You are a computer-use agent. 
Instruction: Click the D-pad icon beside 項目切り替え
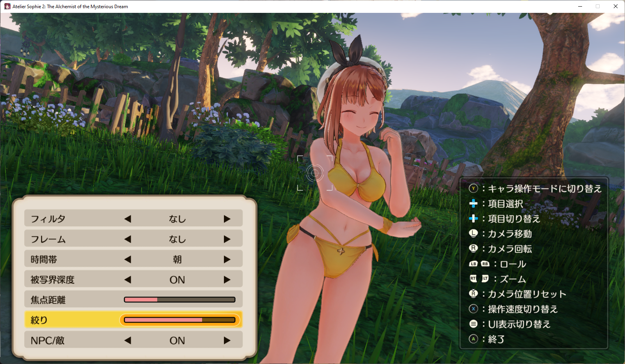coord(473,219)
